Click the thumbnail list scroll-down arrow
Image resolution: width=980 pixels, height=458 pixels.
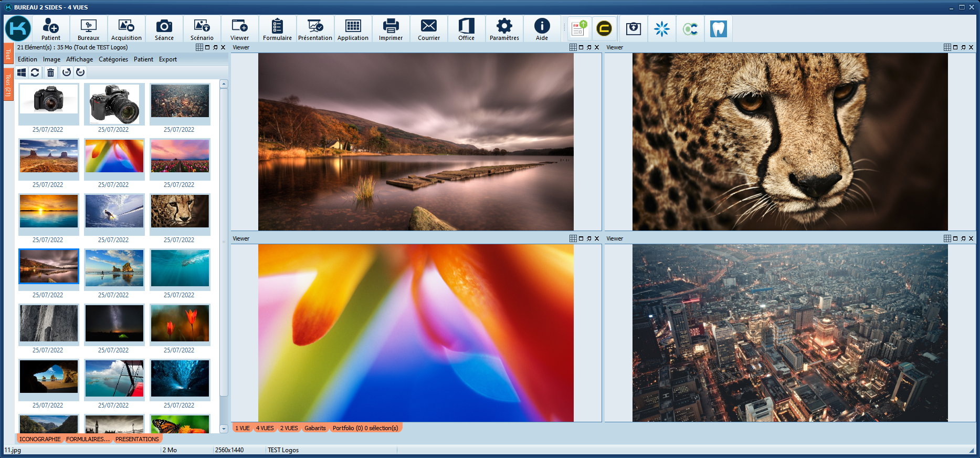pos(224,429)
